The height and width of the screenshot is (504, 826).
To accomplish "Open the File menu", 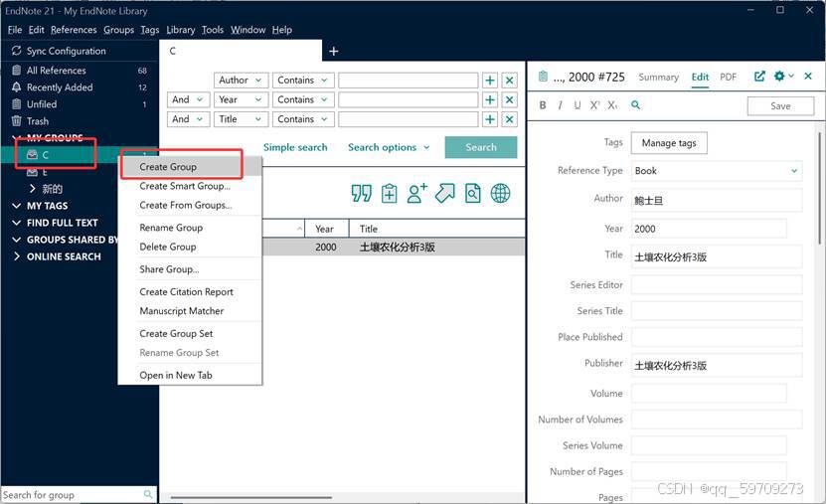I will [x=15, y=30].
